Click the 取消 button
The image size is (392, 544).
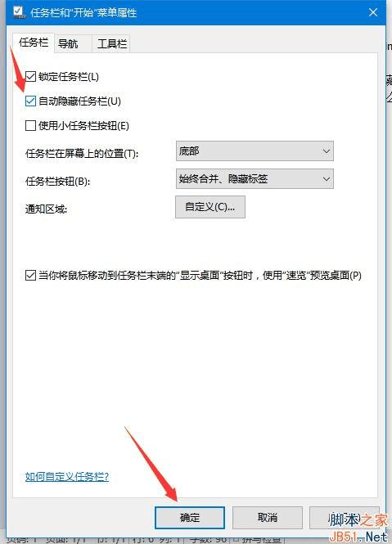(268, 518)
